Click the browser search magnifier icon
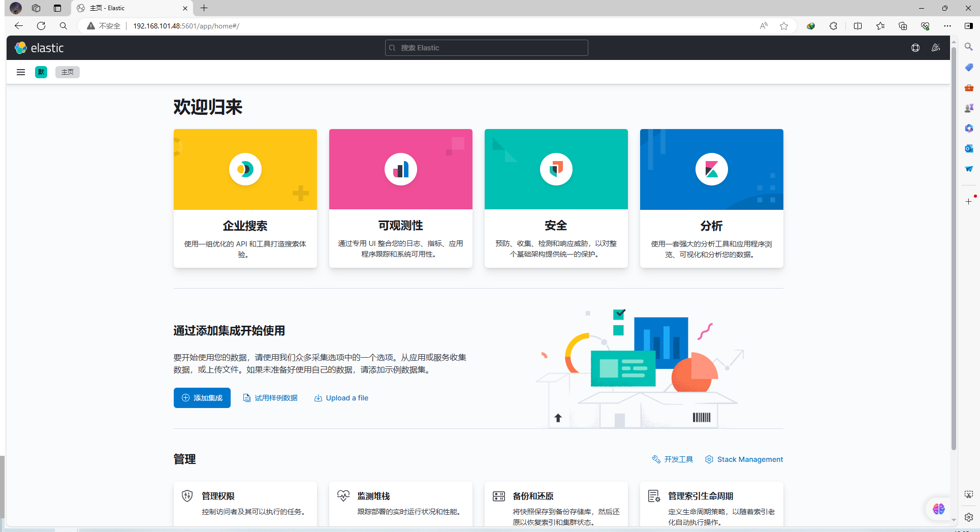 point(64,26)
